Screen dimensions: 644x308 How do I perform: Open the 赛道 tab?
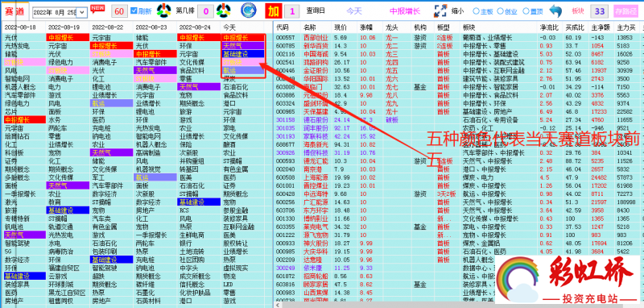[14, 11]
